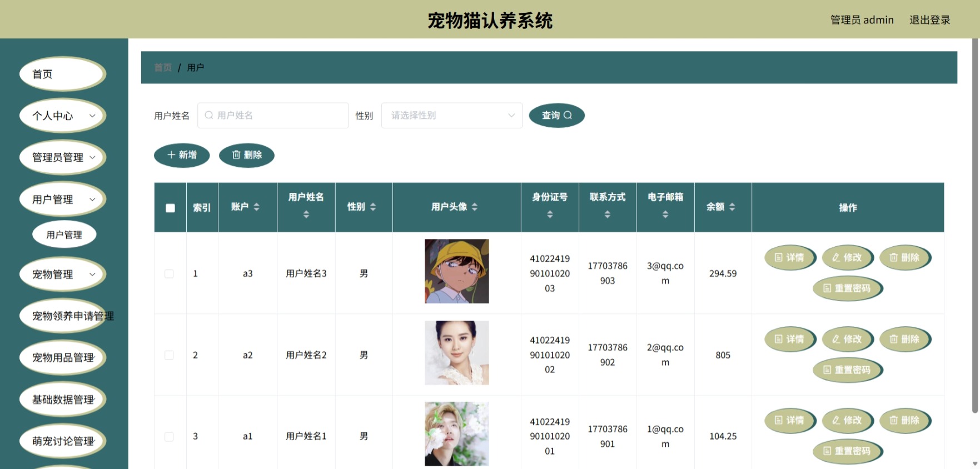Check the checkbox for row a1

pyautogui.click(x=169, y=437)
